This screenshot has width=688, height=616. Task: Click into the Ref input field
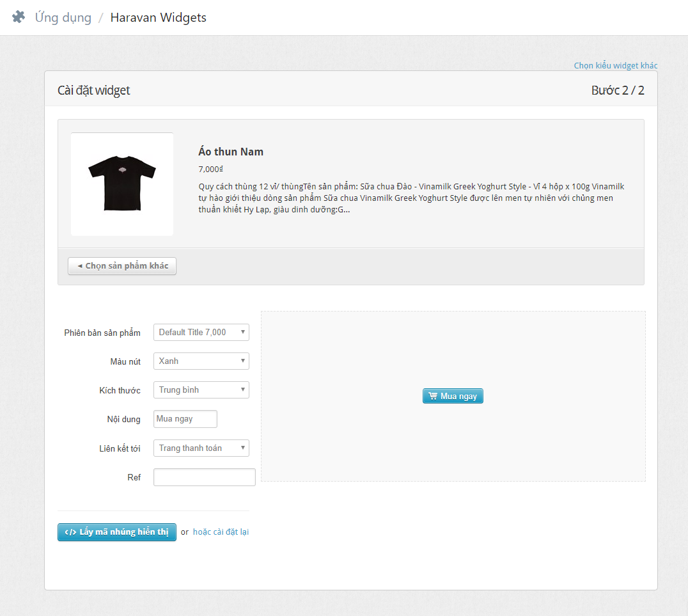point(204,477)
